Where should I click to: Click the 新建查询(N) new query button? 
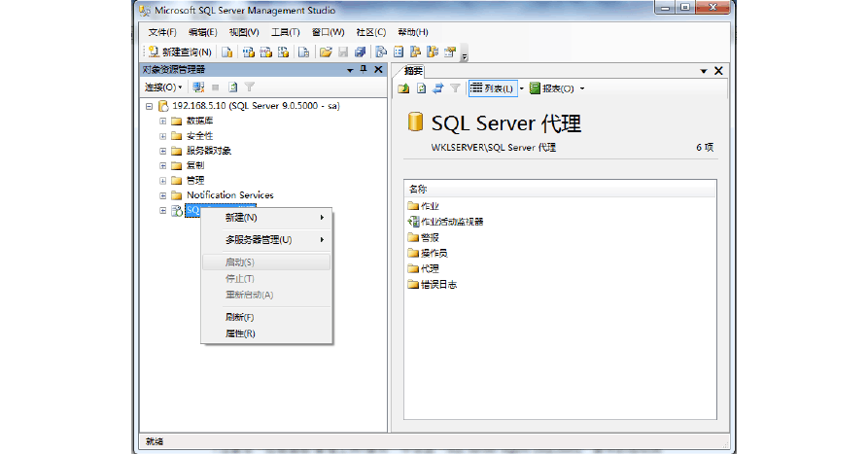pos(180,52)
